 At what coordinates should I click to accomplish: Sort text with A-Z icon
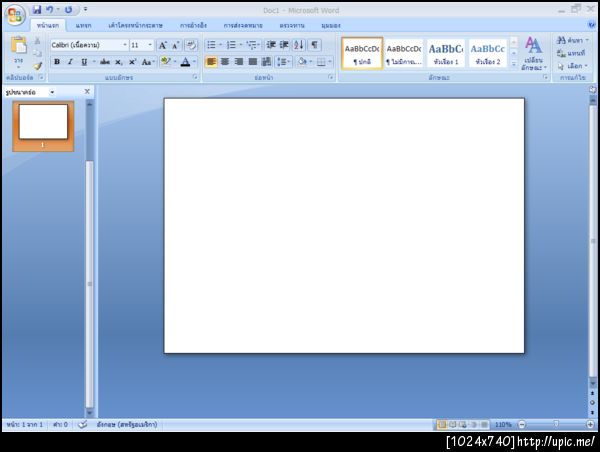point(298,45)
